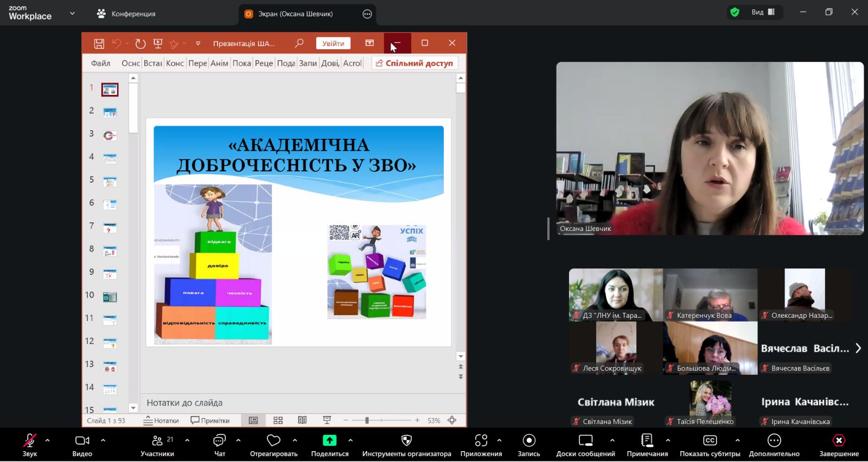Open the Файл menu in PowerPoint
Image resolution: width=868 pixels, height=462 pixels.
100,63
